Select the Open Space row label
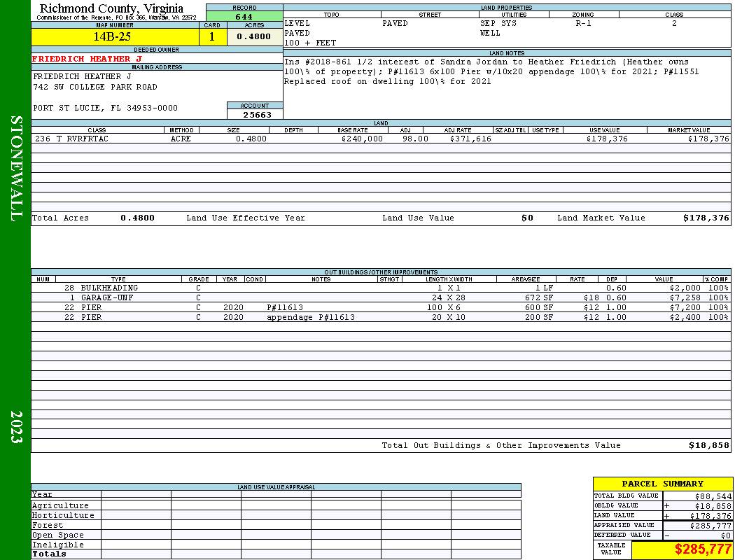This screenshot has width=735, height=560. [57, 535]
